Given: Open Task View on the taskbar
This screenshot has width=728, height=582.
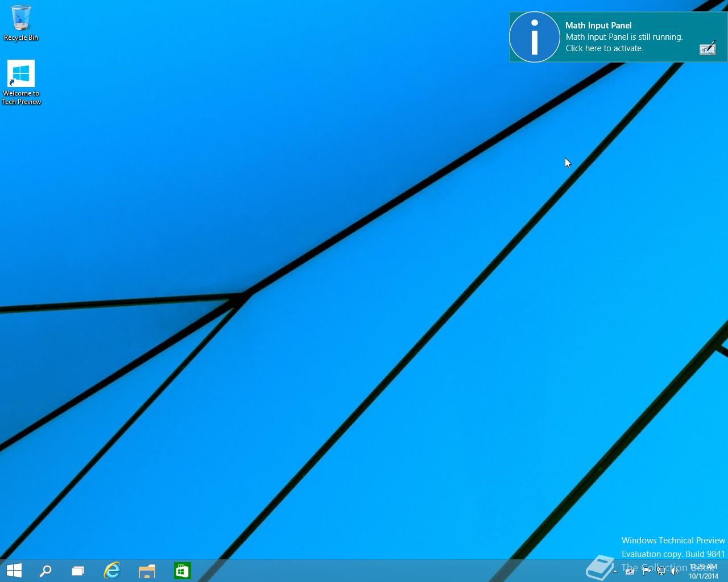Looking at the screenshot, I should point(78,571).
